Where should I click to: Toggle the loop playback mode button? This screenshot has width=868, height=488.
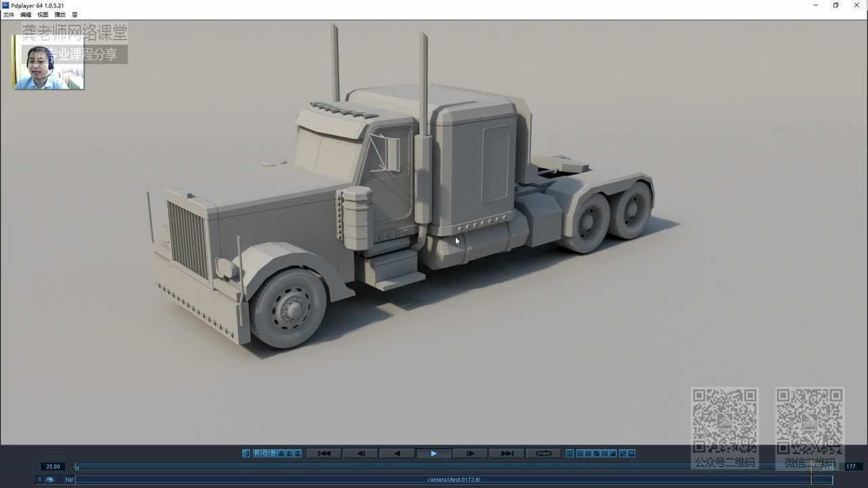pyautogui.click(x=543, y=453)
